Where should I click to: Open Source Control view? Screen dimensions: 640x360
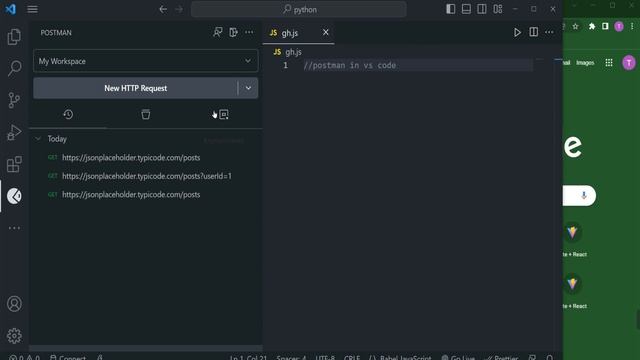tap(14, 100)
